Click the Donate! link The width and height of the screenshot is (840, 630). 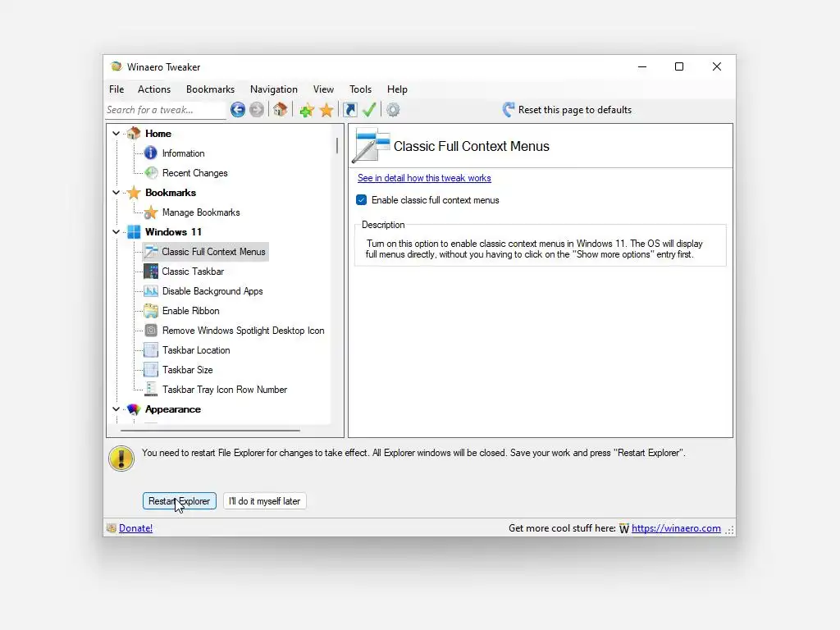[x=135, y=528]
